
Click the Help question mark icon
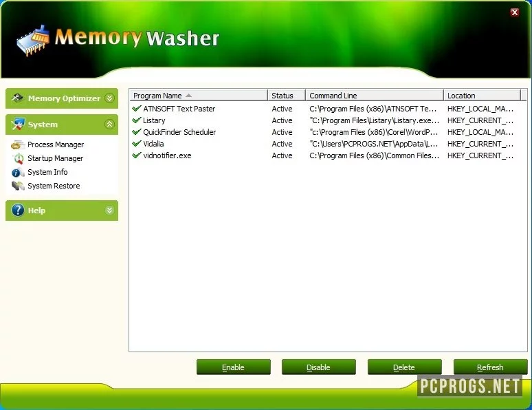(18, 211)
